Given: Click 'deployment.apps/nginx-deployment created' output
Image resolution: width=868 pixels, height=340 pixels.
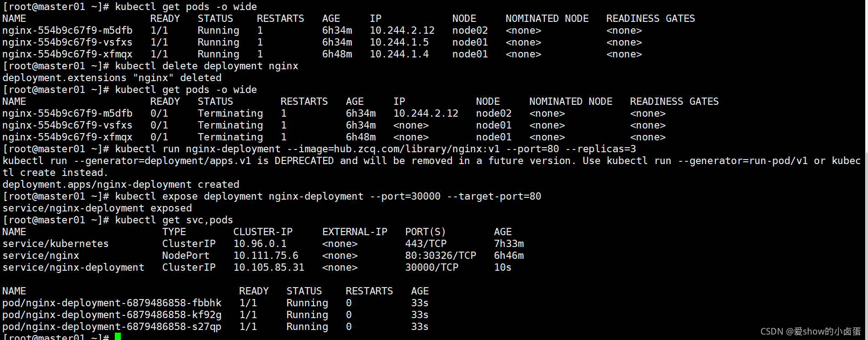Looking at the screenshot, I should coord(121,185).
